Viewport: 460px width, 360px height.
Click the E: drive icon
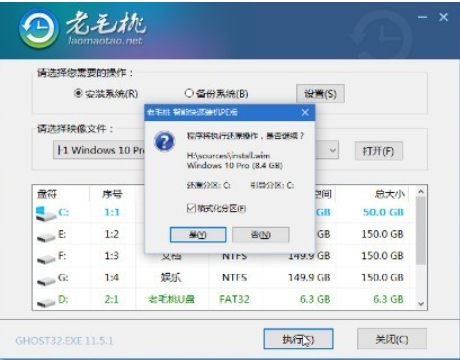[x=46, y=237]
